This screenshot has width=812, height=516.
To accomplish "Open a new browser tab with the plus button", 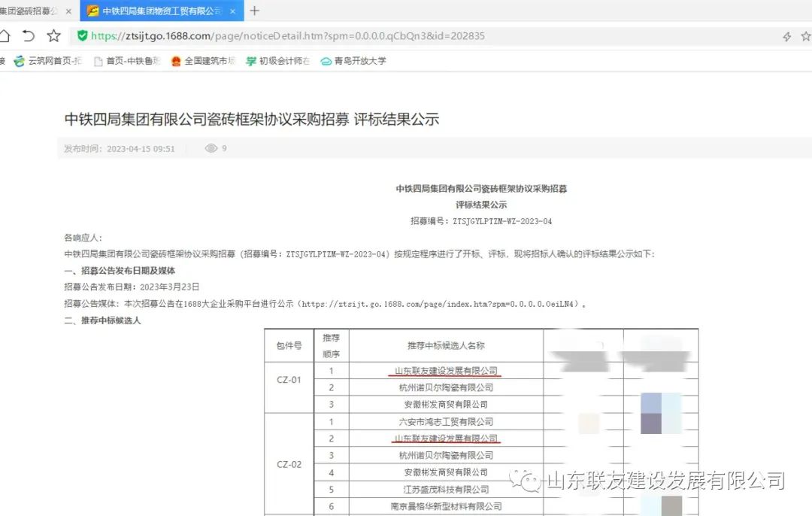I will click(x=254, y=11).
